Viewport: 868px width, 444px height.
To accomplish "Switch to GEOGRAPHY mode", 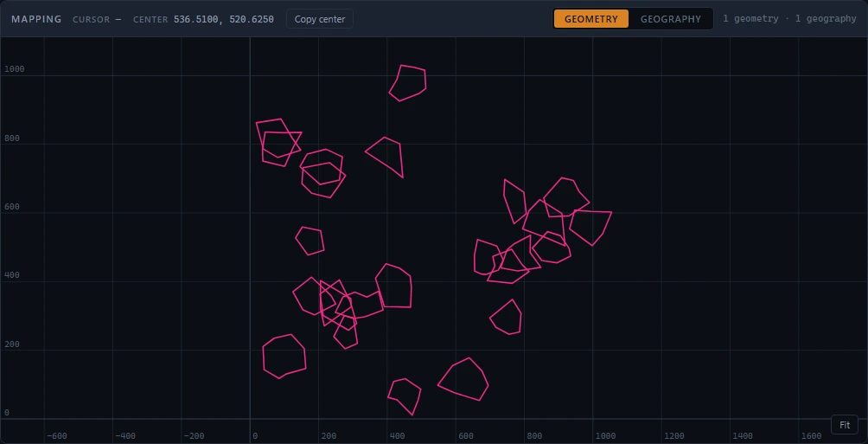I will pyautogui.click(x=671, y=19).
